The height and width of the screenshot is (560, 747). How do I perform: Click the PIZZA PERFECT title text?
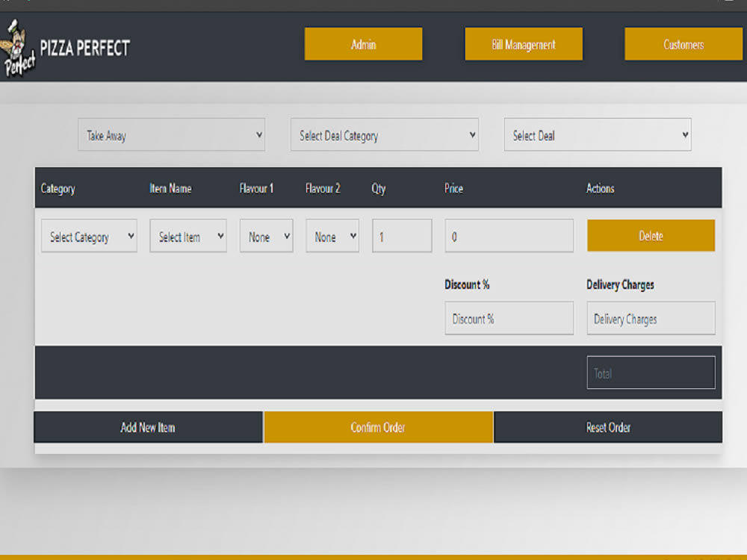pyautogui.click(x=85, y=48)
